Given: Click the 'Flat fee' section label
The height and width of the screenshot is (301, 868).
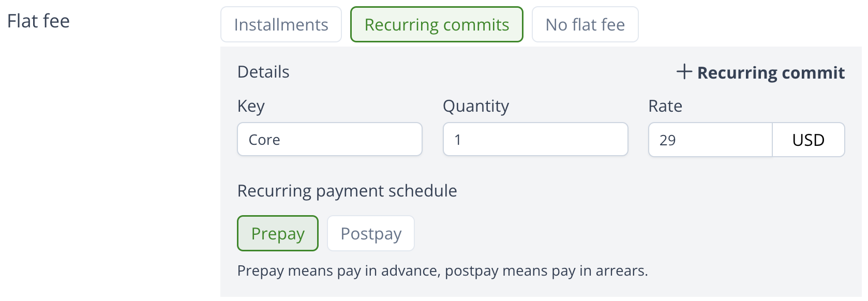Looking at the screenshot, I should click(x=38, y=21).
